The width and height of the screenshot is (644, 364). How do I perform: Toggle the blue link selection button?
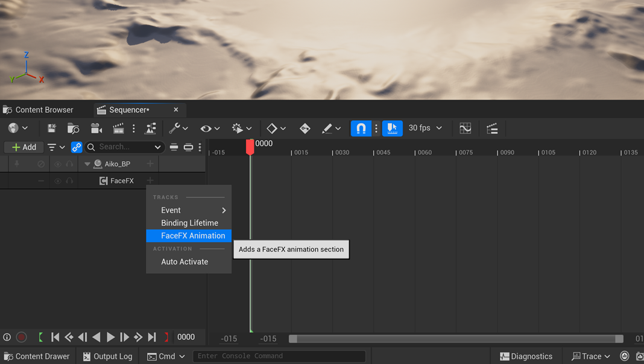[x=77, y=147]
